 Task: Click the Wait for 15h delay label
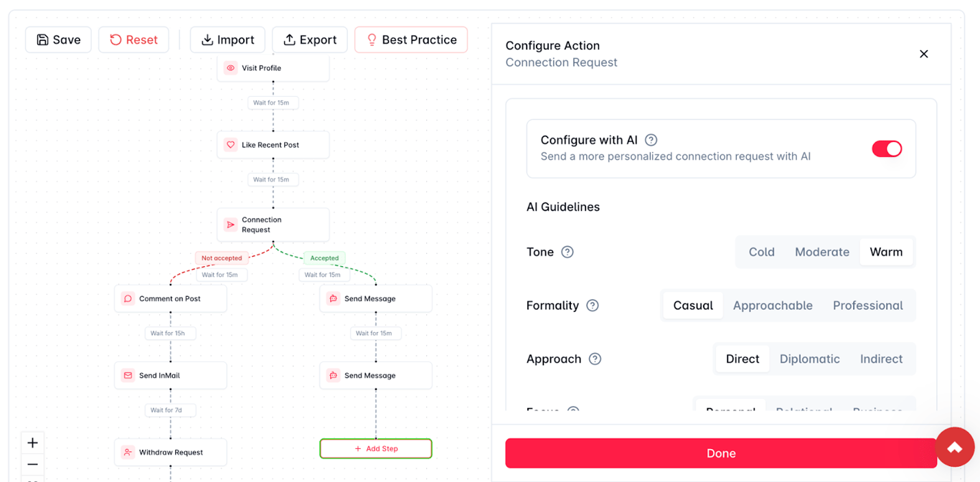coord(168,334)
